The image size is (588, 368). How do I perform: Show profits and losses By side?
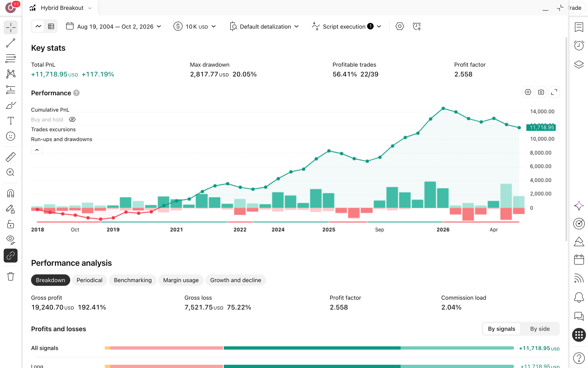pyautogui.click(x=540, y=329)
